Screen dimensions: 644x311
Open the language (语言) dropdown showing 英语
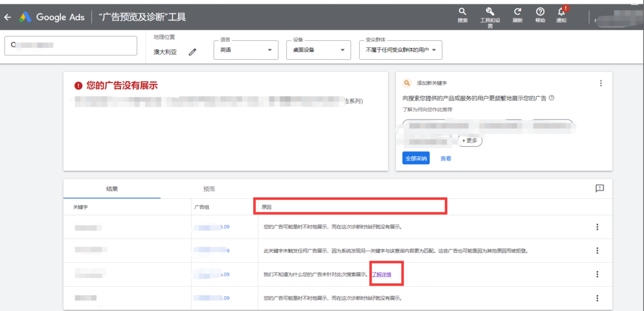pos(246,50)
